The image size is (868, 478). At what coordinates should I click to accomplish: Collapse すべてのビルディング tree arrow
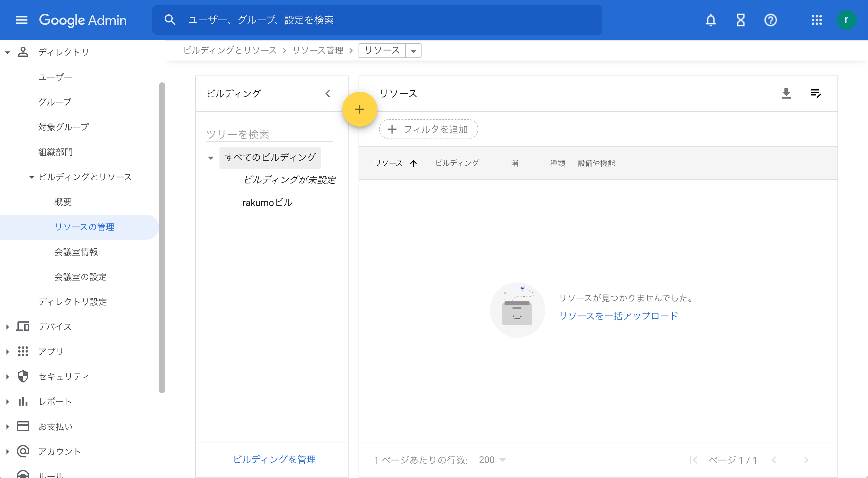(x=210, y=158)
